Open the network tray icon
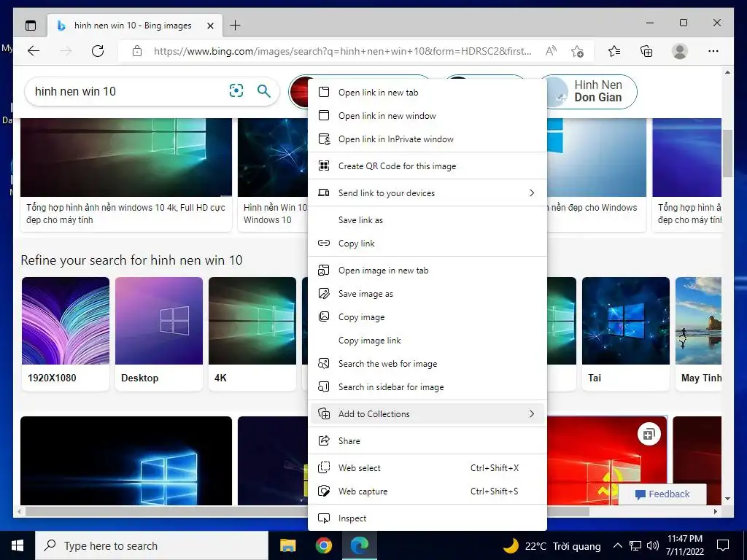 click(x=635, y=545)
